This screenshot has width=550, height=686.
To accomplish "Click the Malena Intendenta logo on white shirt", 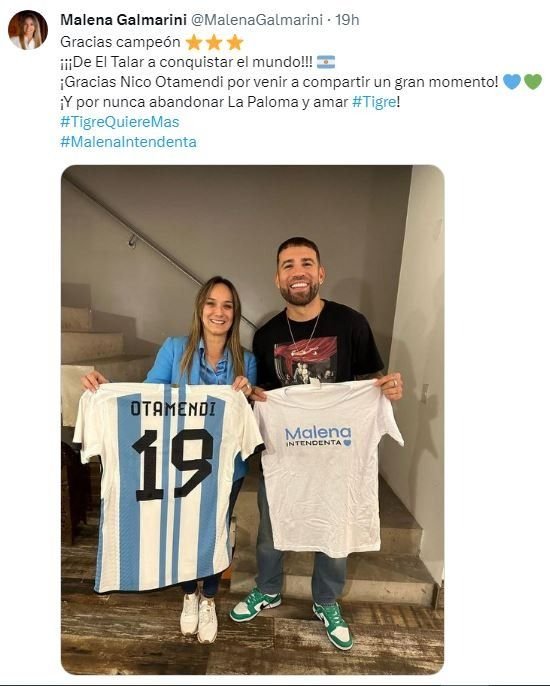I will click(x=318, y=437).
